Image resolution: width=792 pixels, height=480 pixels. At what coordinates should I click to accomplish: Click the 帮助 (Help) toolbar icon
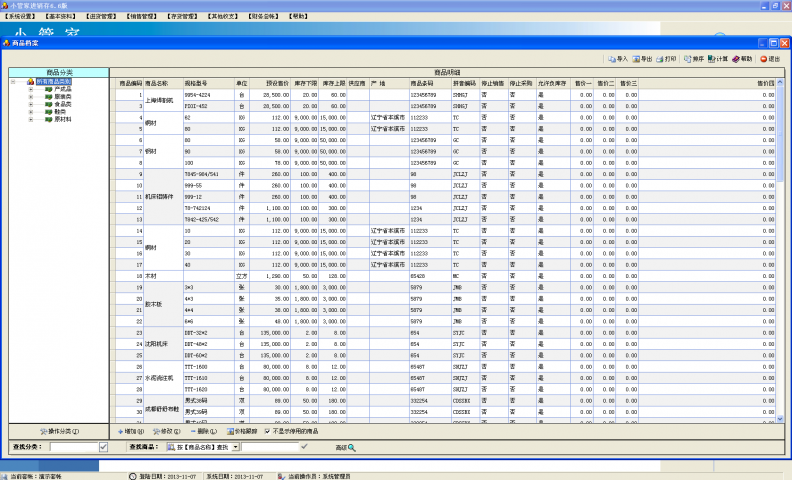tap(741, 60)
